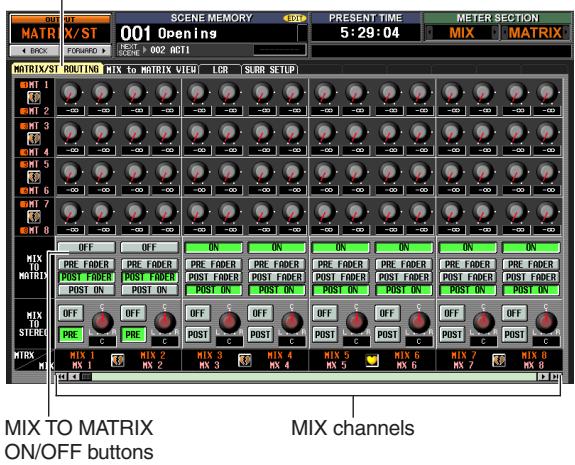Screen dimensions: 575x465
Task: Click MT 3 send level knob for MIX 5
Action: coord(325,132)
